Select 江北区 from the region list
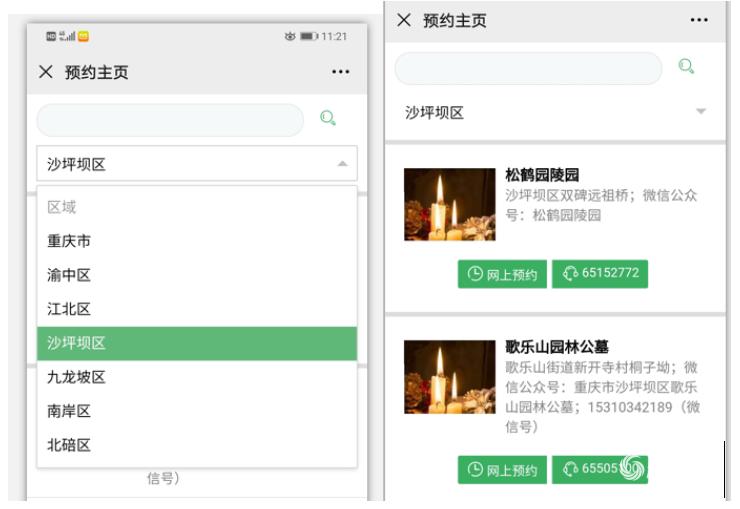The image size is (740, 509). tap(197, 309)
